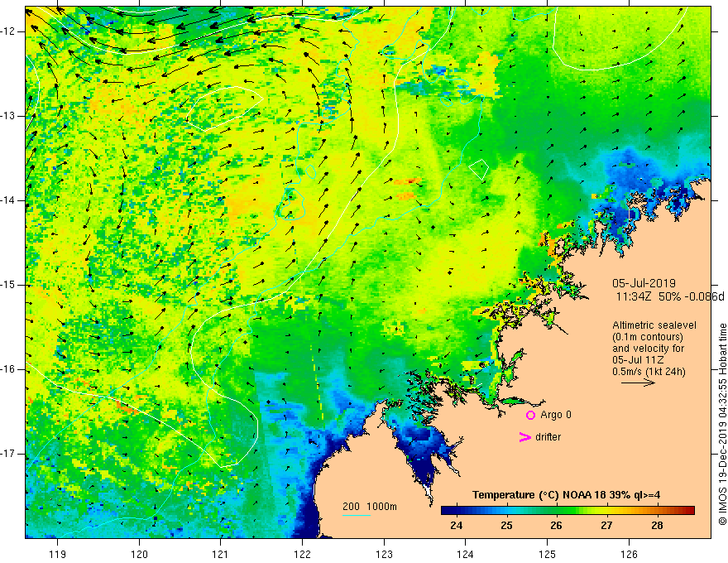This screenshot has width=728, height=563.
Task: Click the cyan 200 1000m depth contour legend line
Action: coord(357,515)
